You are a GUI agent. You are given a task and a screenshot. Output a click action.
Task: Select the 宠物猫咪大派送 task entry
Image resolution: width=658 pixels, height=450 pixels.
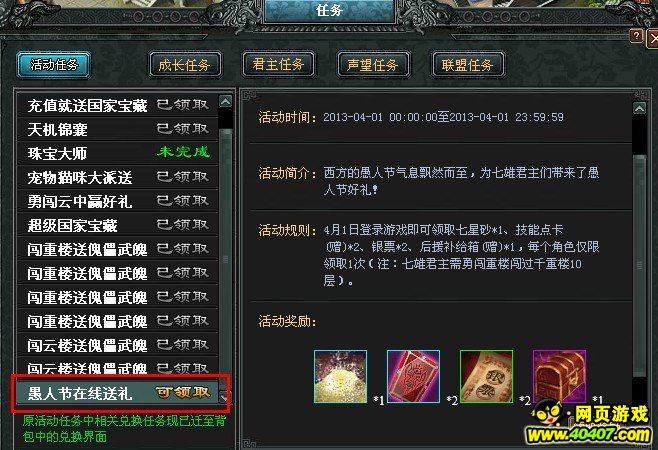[x=118, y=177]
